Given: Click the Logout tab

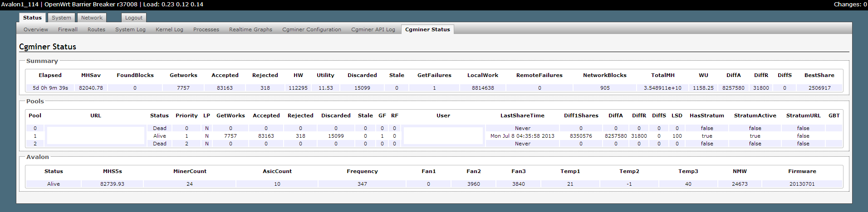Looking at the screenshot, I should coord(134,18).
